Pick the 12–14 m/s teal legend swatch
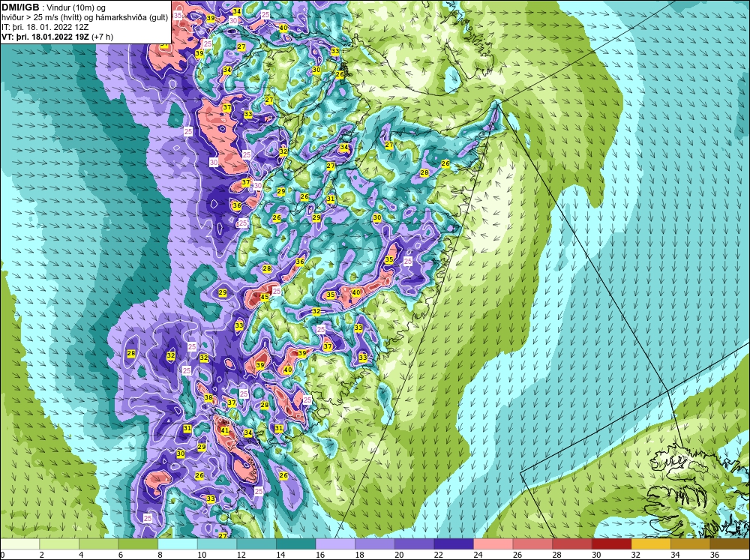 coord(256,544)
